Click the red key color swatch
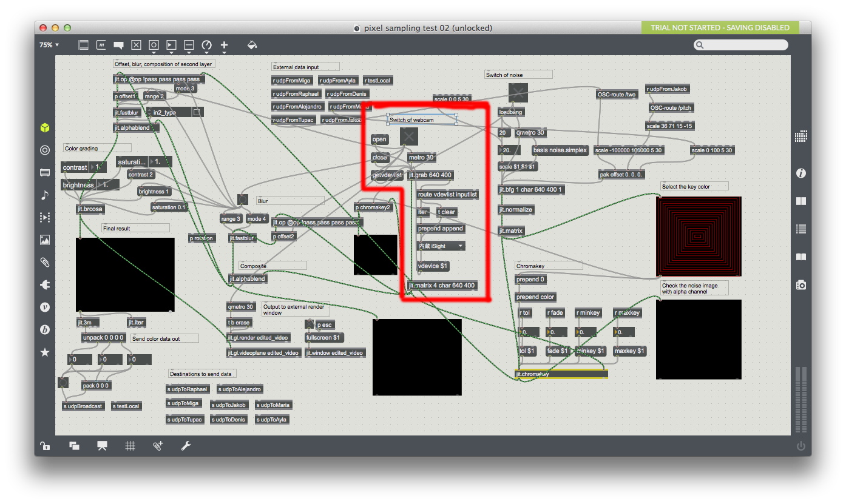Viewport: 846px width, 504px height. (698, 236)
